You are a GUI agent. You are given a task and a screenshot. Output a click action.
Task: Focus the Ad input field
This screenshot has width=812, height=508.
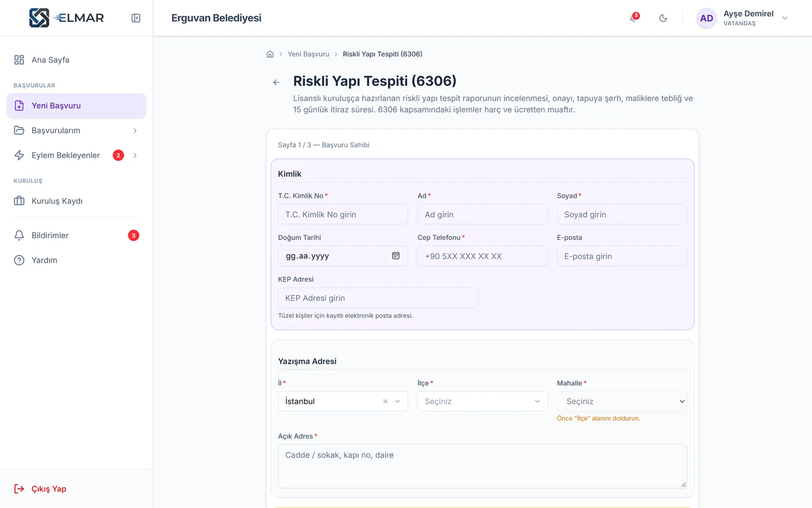pos(482,214)
